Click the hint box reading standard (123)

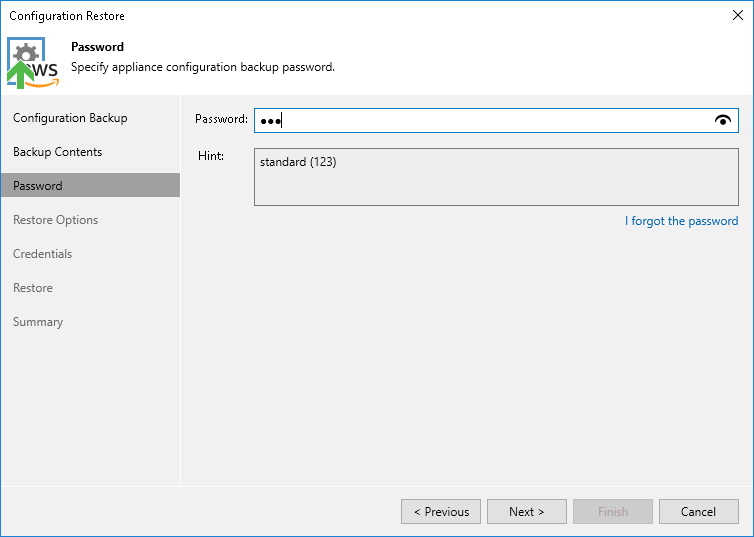coord(496,176)
